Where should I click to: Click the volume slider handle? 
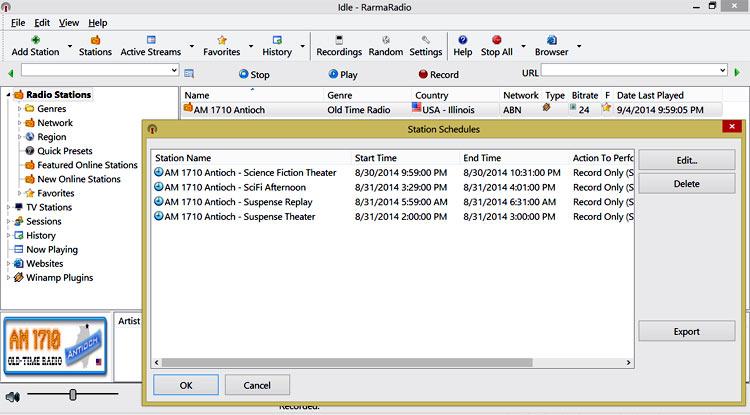pos(73,395)
